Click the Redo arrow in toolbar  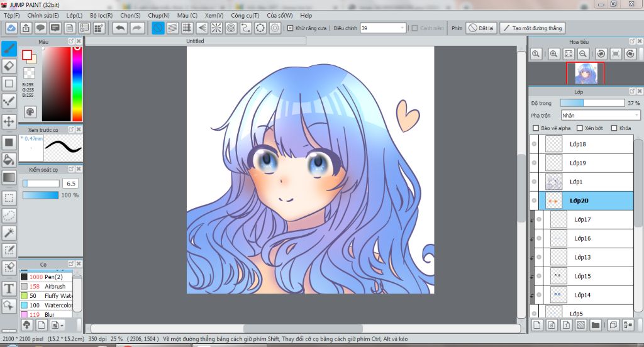(x=137, y=28)
